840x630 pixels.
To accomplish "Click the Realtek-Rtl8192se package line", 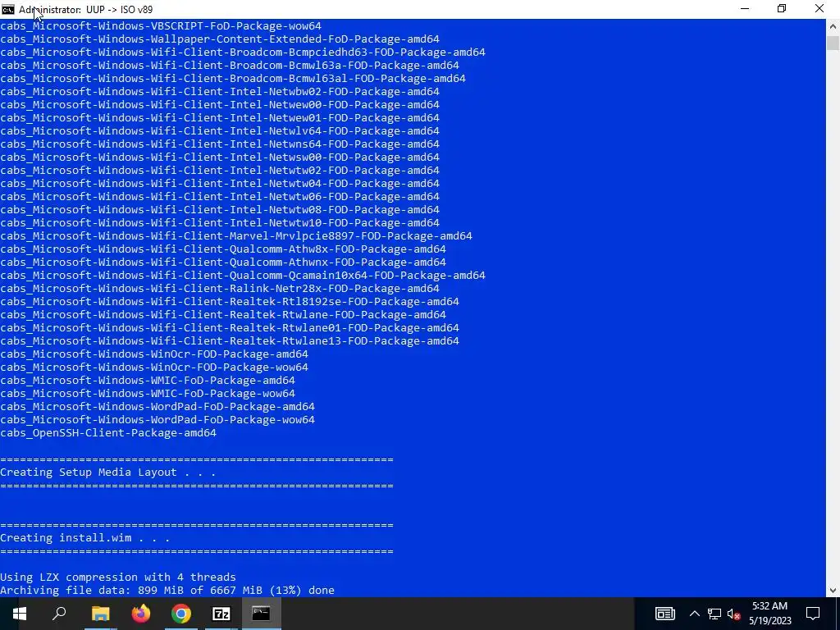I will coord(230,302).
